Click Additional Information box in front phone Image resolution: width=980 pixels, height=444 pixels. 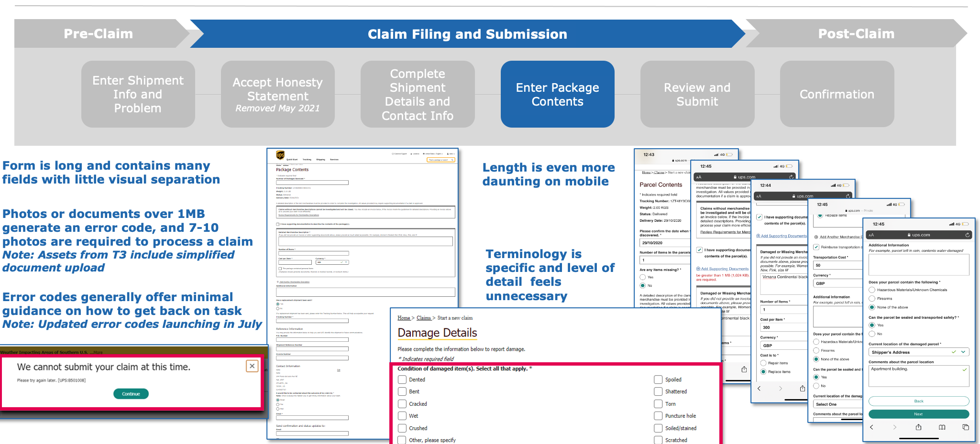(919, 264)
